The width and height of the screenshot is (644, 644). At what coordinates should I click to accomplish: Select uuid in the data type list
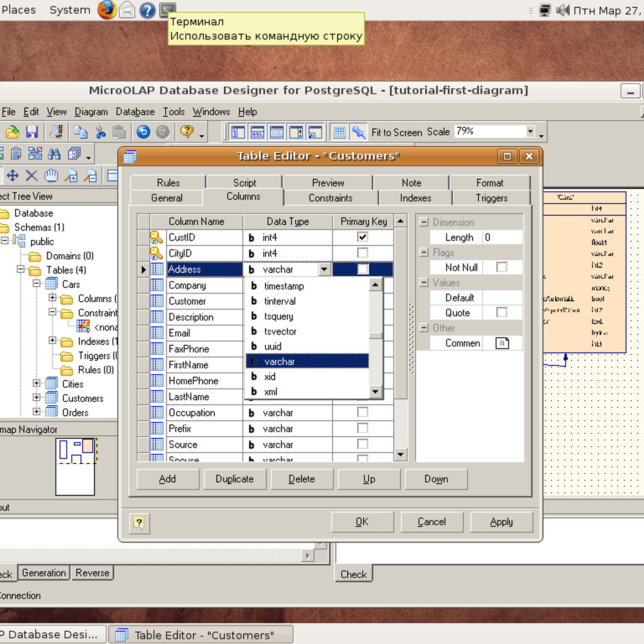[307, 346]
